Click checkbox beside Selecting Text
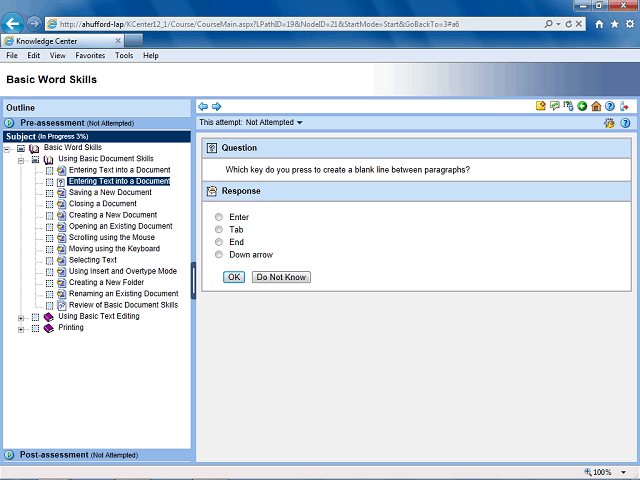 [49, 260]
